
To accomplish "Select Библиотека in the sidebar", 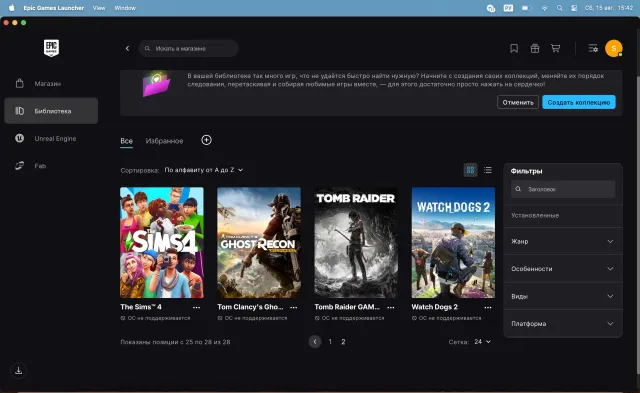I will coord(51,111).
